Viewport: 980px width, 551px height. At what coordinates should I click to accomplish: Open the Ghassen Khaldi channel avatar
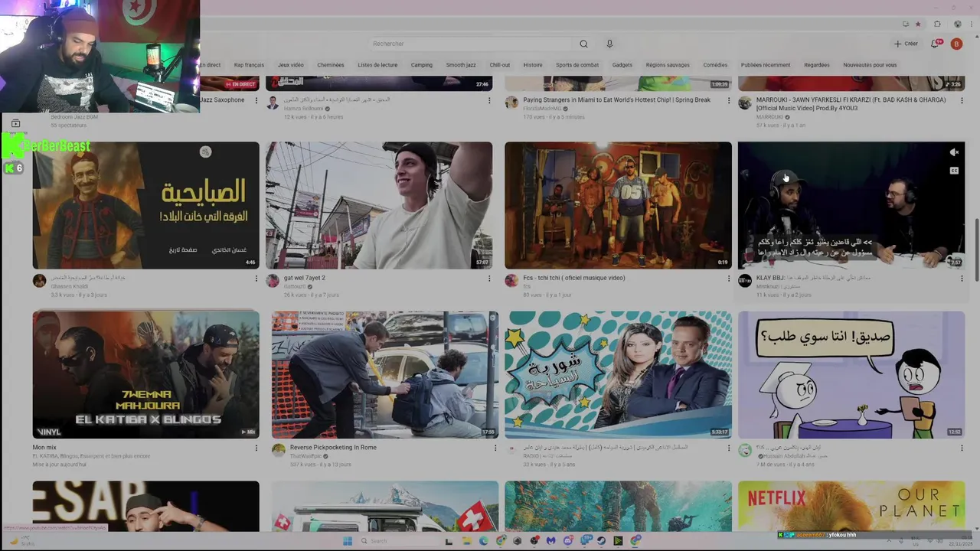[40, 281]
